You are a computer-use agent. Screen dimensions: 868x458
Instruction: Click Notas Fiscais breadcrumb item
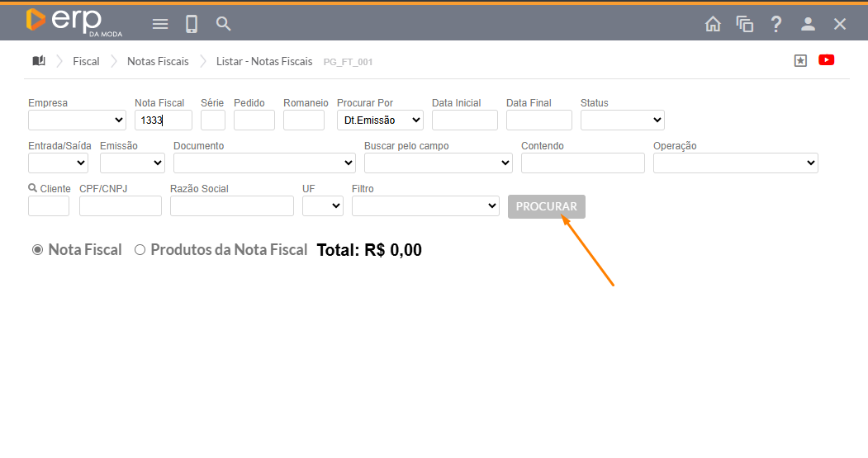pyautogui.click(x=158, y=61)
